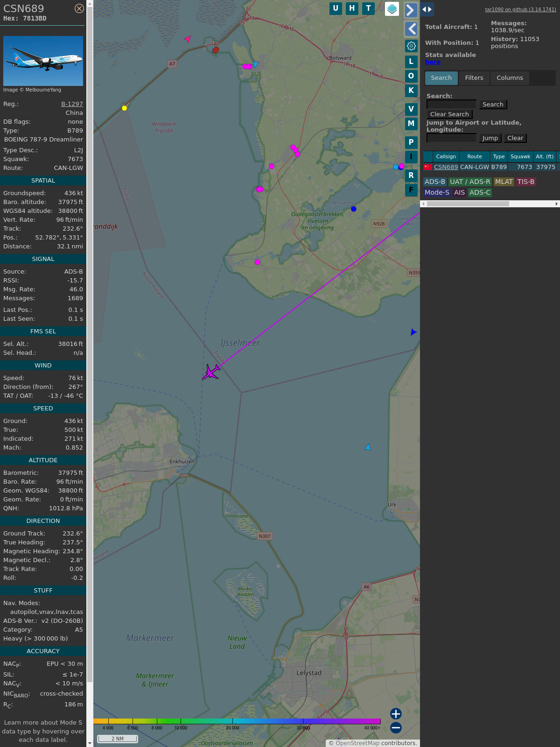This screenshot has width=560, height=747.
Task: Click the Search button
Action: [493, 105]
